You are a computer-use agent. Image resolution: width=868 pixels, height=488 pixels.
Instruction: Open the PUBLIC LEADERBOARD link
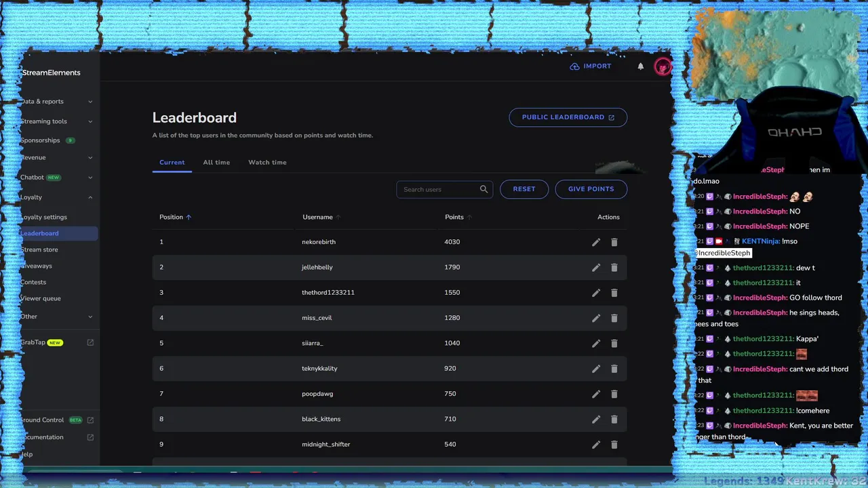[x=568, y=117]
